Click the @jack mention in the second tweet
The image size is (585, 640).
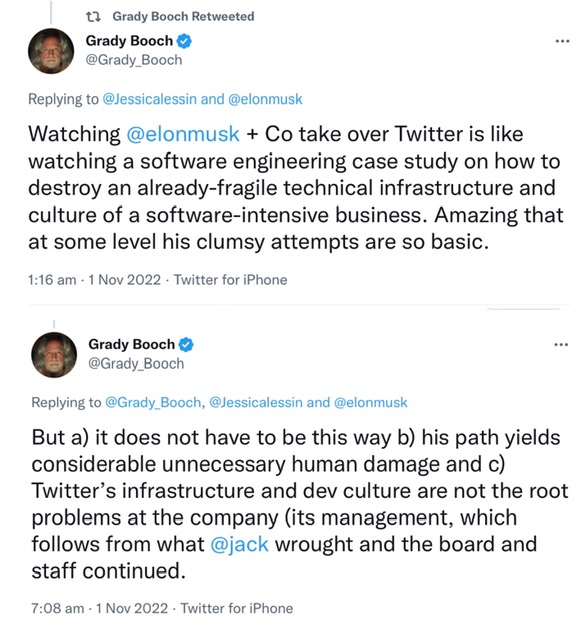point(239,545)
